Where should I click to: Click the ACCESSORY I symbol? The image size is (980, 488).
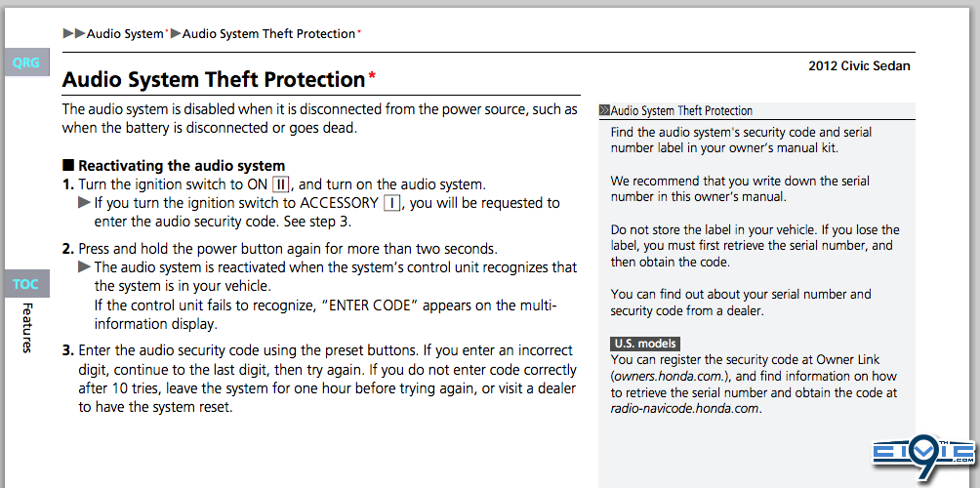point(391,203)
